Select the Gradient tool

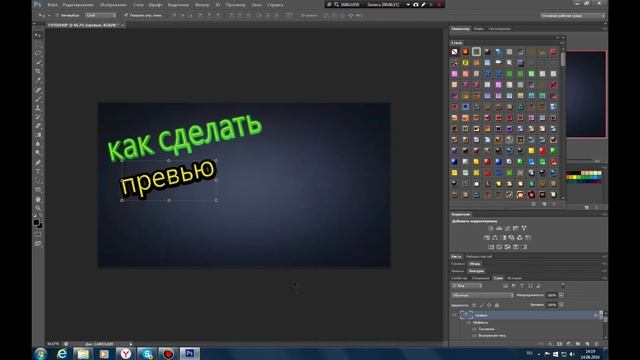[x=38, y=135]
